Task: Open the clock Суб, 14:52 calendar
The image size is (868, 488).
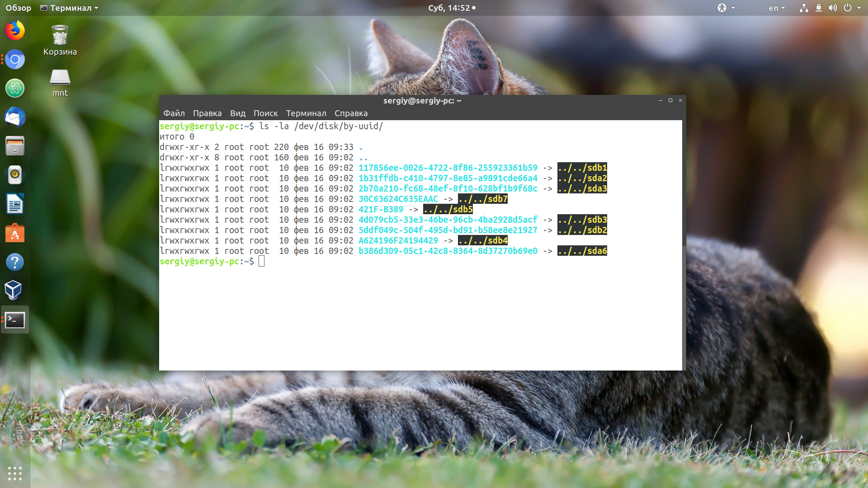Action: (x=452, y=8)
